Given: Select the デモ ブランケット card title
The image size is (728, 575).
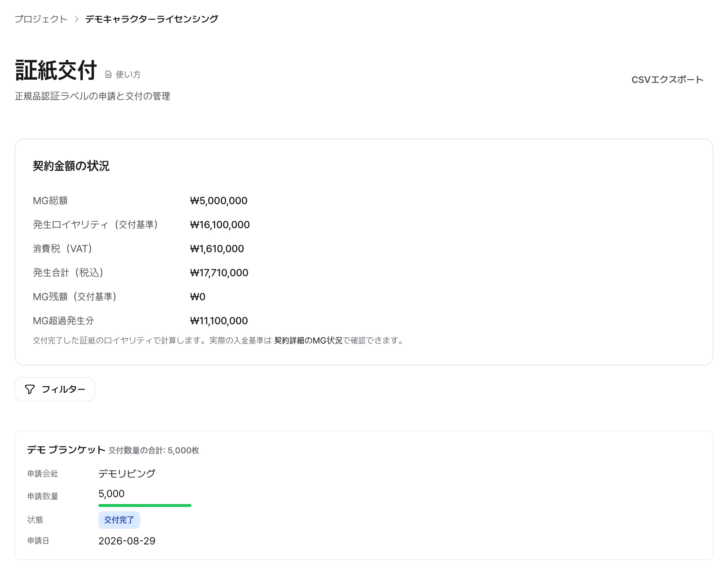Looking at the screenshot, I should click(66, 450).
